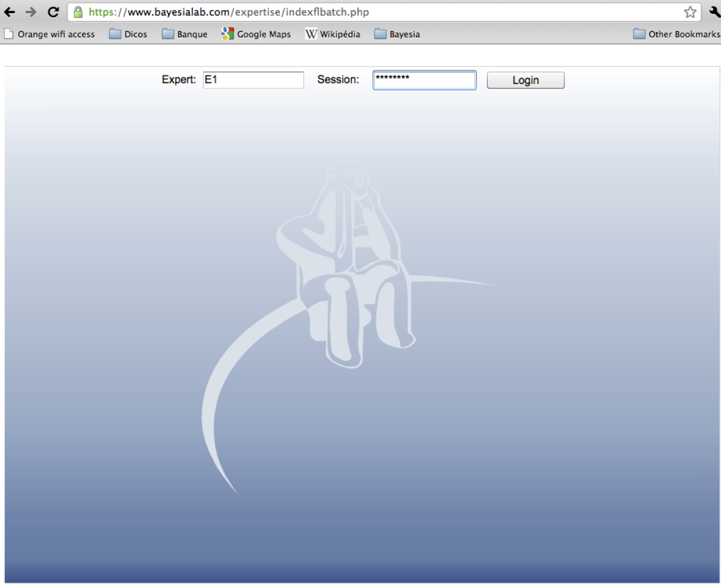This screenshot has width=721, height=588.
Task: Click the Expert label text
Action: (178, 80)
